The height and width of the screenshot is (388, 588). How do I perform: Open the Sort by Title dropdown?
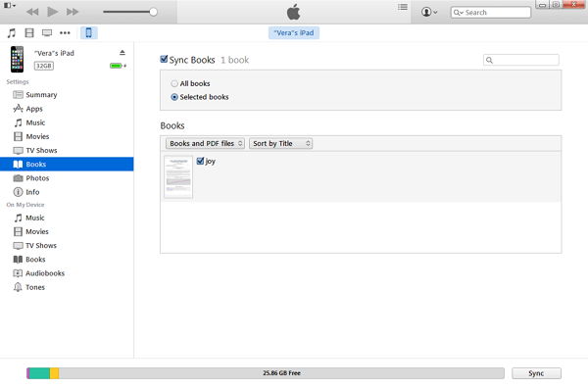pyautogui.click(x=281, y=144)
